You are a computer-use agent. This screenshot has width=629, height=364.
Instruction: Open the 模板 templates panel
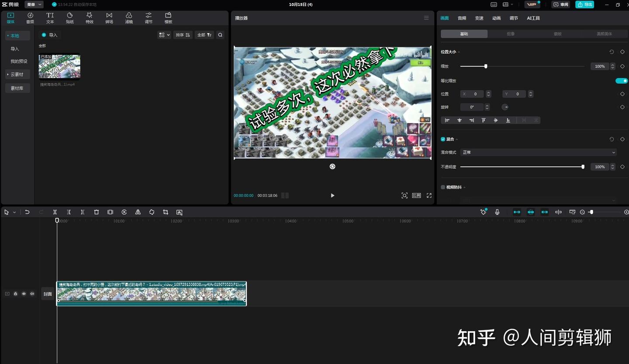(168, 18)
